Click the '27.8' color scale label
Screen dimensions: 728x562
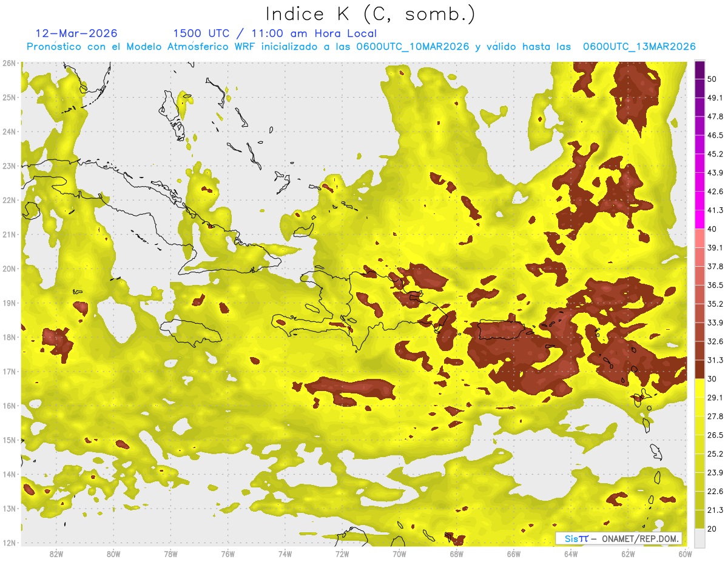coord(715,416)
